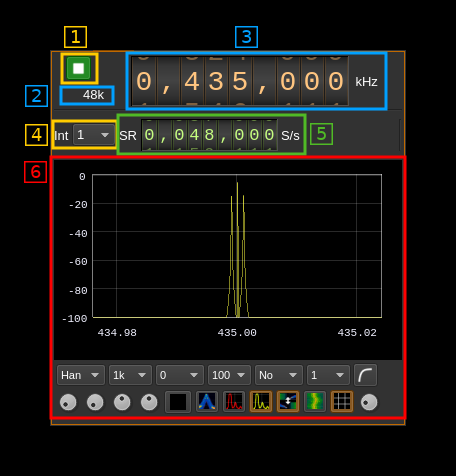Toggle the waterfall direction invert button
Viewport: 456px width, 476px height.
288,402
